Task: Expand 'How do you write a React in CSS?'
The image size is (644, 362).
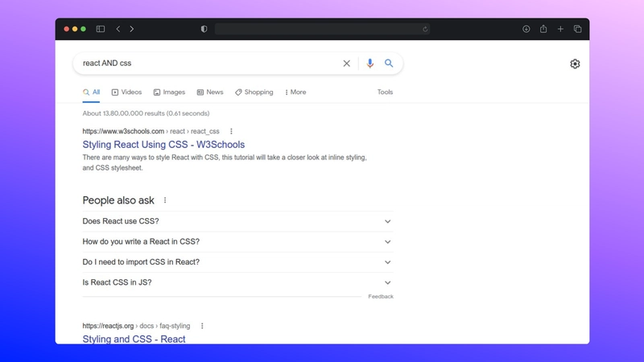Action: point(237,242)
